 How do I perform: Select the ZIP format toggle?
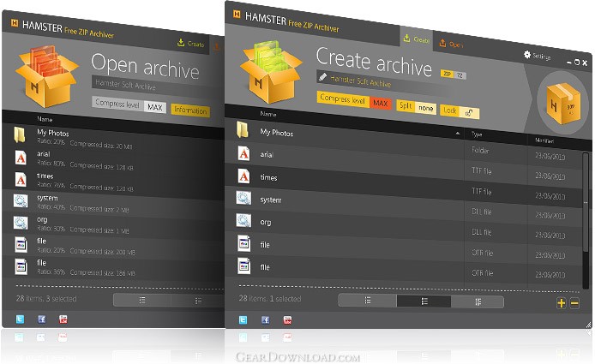pos(447,74)
